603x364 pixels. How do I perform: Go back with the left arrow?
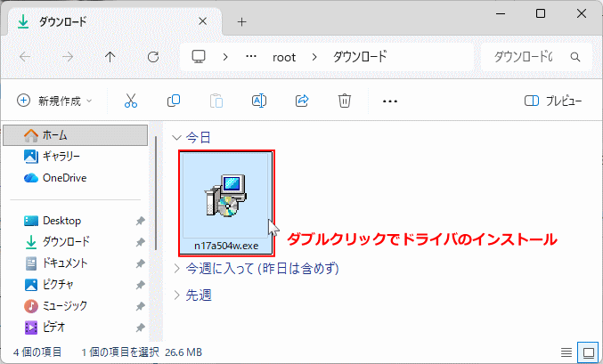click(25, 57)
